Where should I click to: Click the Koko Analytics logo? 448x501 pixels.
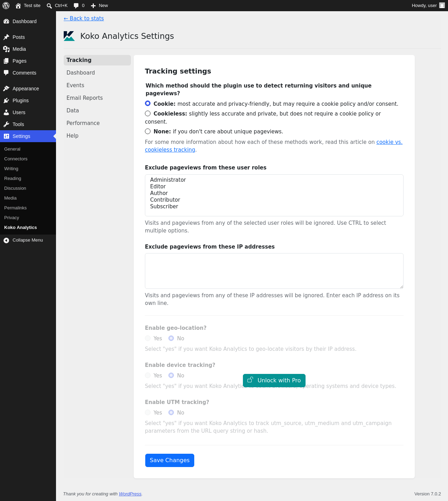click(x=69, y=36)
